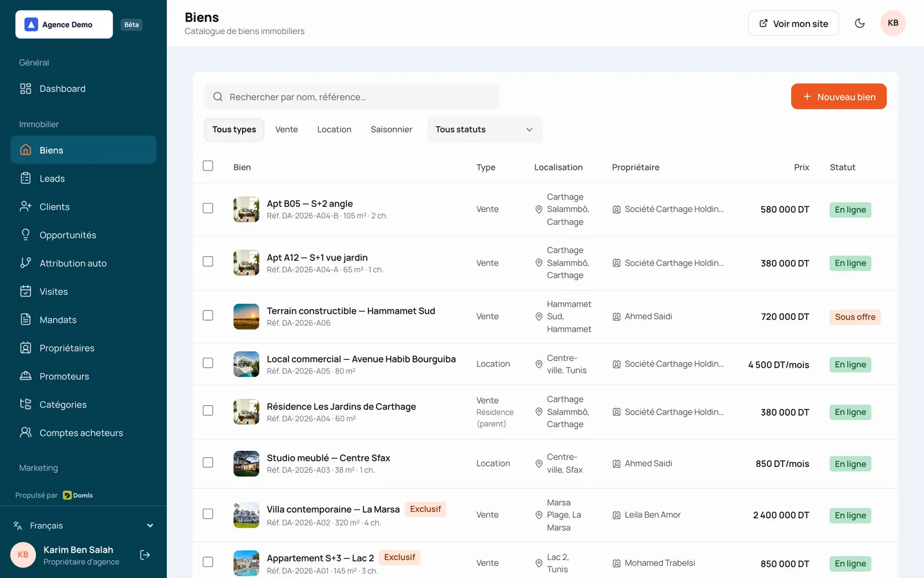Click the search field Rechercher par nom

[x=351, y=97]
